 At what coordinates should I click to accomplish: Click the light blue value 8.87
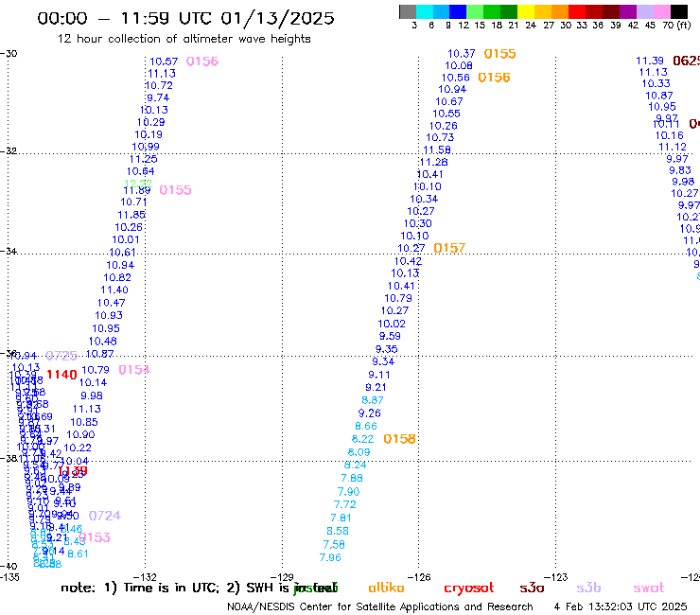[373, 400]
